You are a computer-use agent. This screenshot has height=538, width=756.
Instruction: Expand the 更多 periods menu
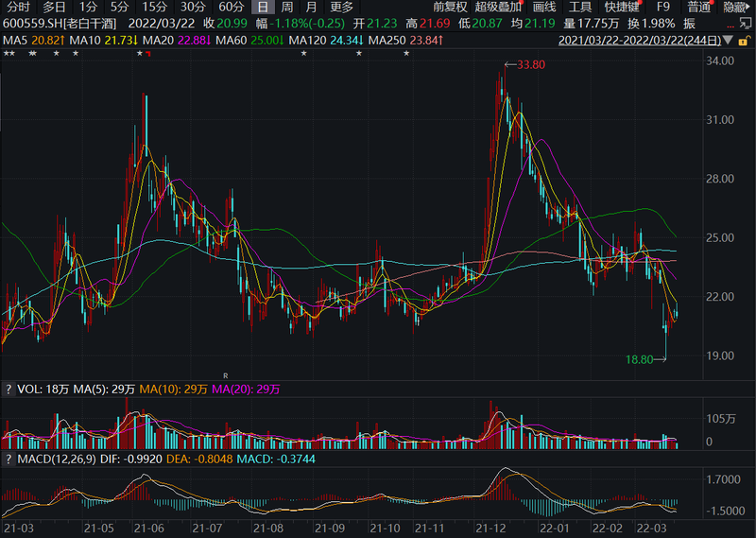tap(342, 7)
